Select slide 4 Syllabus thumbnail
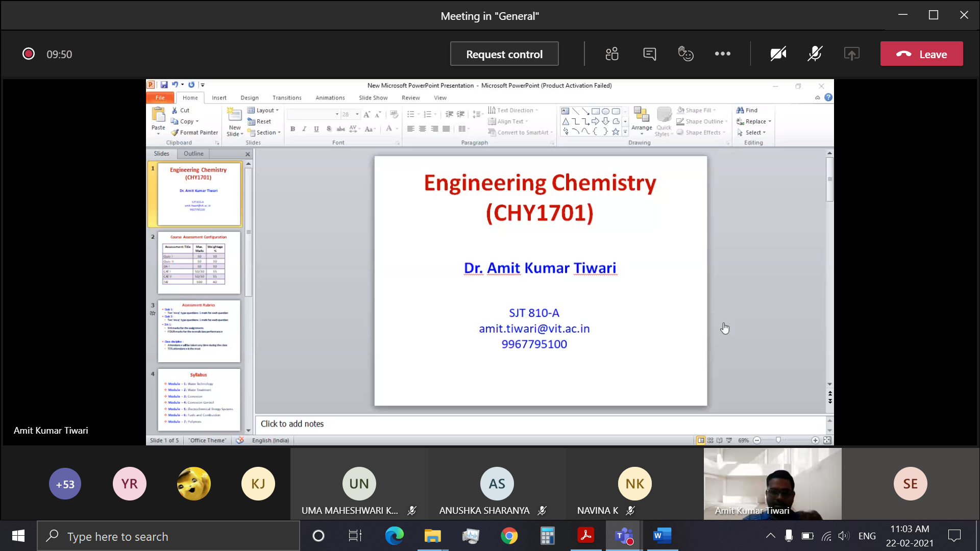The width and height of the screenshot is (980, 551). coord(199,399)
